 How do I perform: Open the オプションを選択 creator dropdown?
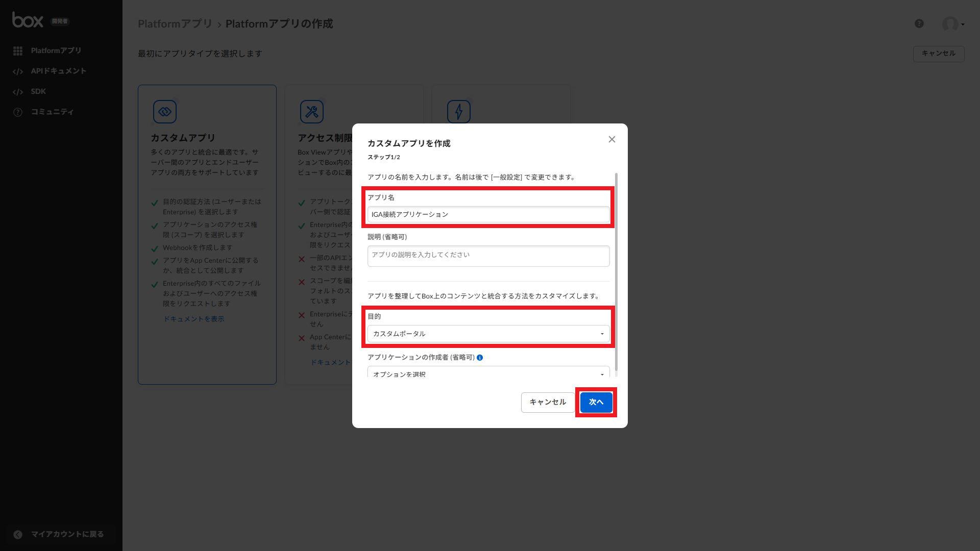(x=488, y=373)
